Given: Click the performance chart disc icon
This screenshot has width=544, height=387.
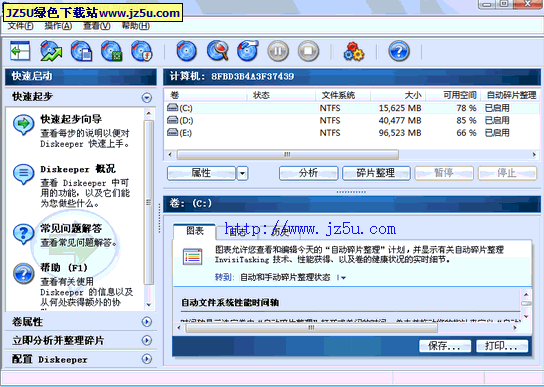Looking at the screenshot, I should (x=51, y=51).
